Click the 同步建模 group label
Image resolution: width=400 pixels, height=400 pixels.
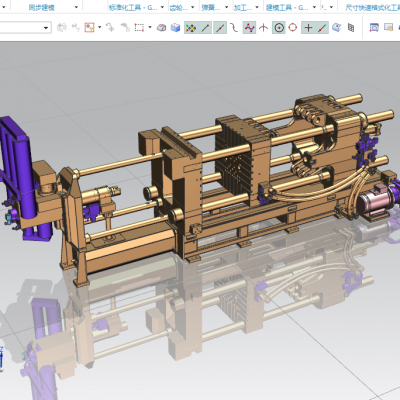pos(42,7)
